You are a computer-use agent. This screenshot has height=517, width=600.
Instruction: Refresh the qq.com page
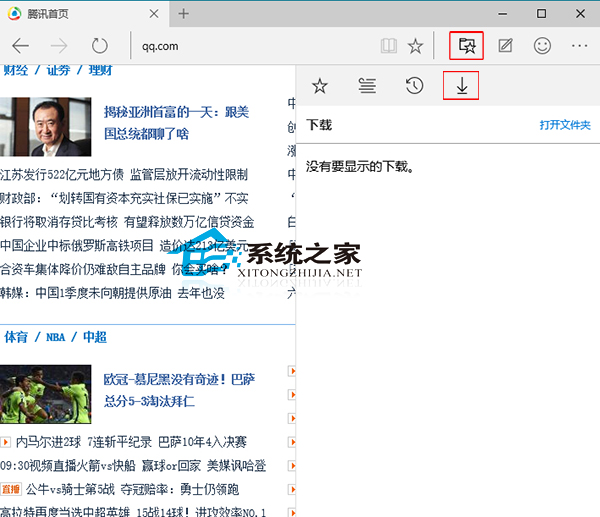coord(99,46)
